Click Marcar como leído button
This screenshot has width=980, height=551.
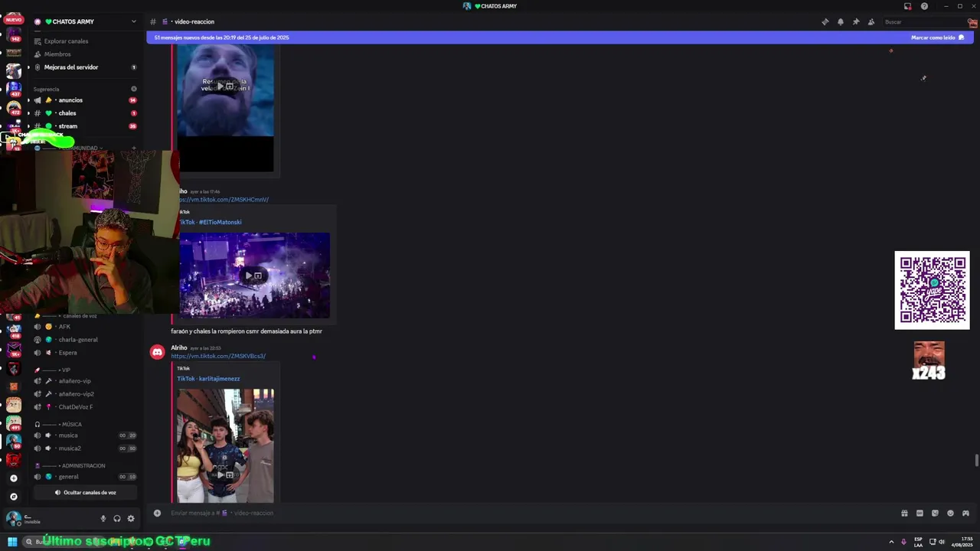[x=937, y=37]
